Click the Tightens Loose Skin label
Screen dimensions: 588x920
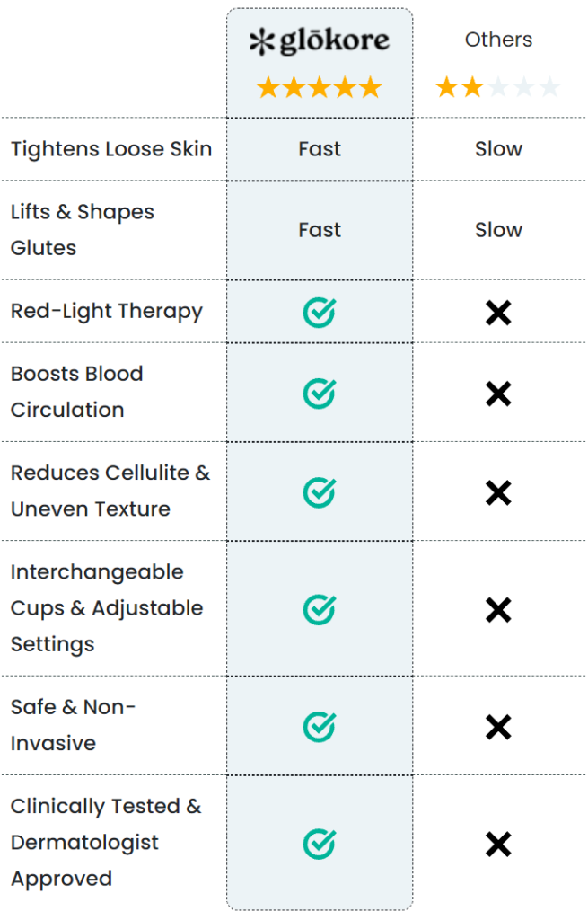click(111, 149)
